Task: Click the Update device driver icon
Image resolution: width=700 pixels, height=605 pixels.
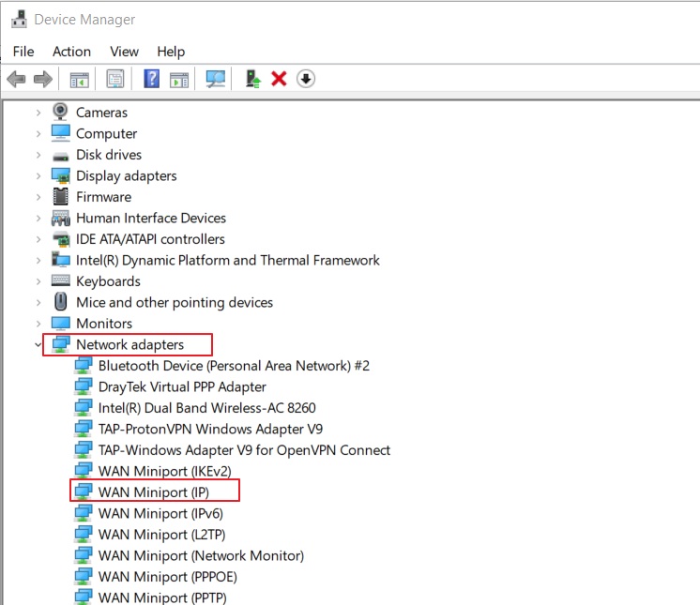Action: (x=252, y=79)
